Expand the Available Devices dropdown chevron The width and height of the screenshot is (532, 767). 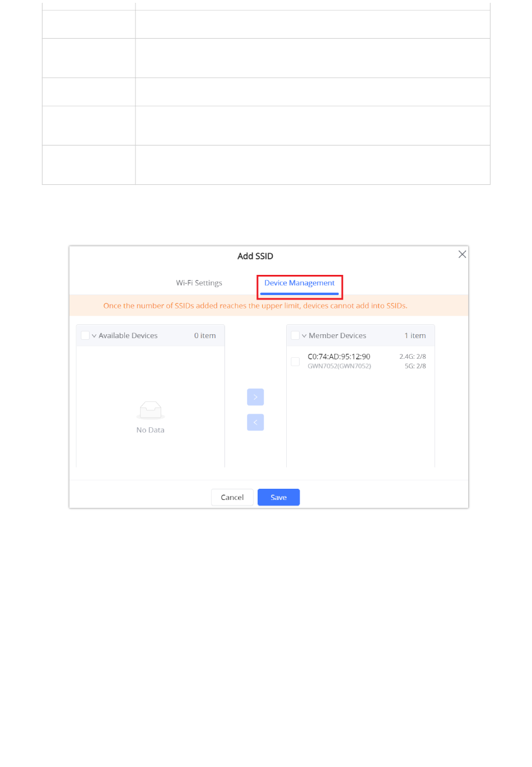pyautogui.click(x=94, y=336)
